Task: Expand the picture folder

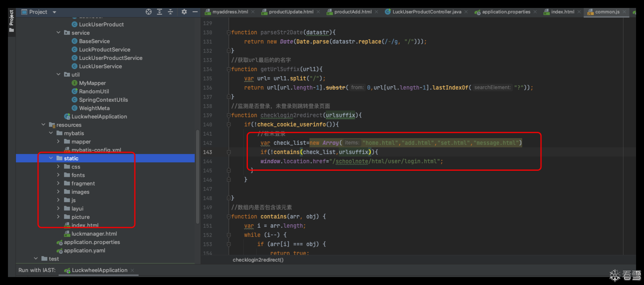Action: point(58,217)
